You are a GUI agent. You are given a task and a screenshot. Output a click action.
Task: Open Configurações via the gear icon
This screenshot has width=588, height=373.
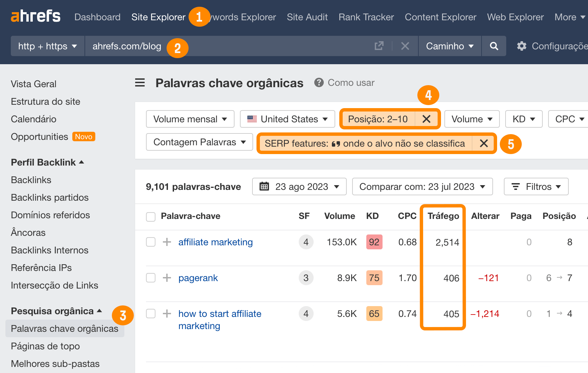[x=521, y=46]
